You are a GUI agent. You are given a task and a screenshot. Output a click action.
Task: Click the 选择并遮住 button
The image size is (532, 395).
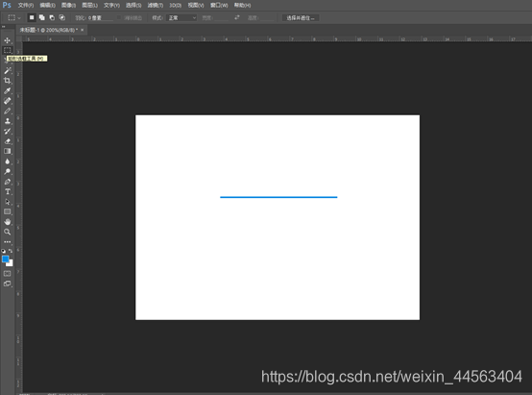[301, 18]
